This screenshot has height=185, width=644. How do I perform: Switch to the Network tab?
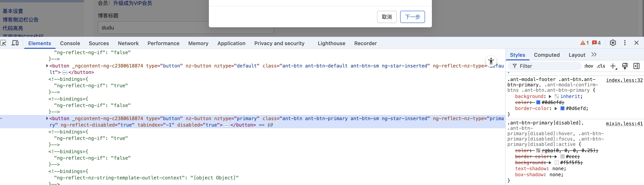(x=128, y=43)
